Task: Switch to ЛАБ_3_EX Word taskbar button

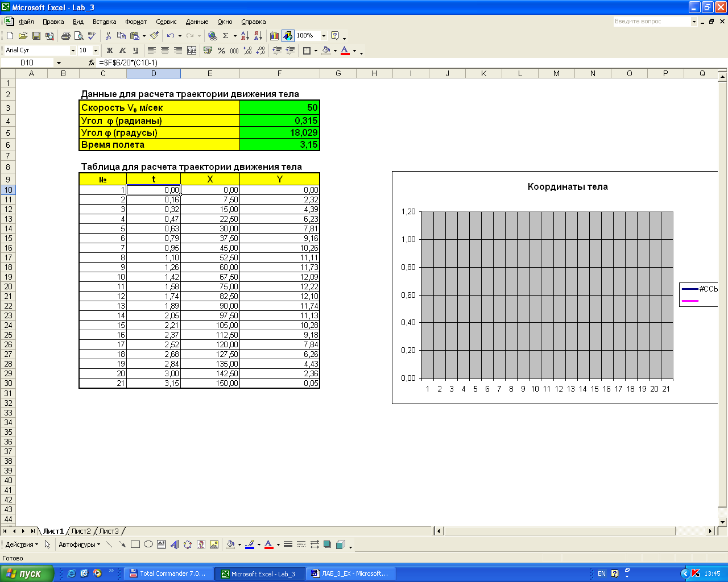Action: [x=351, y=573]
